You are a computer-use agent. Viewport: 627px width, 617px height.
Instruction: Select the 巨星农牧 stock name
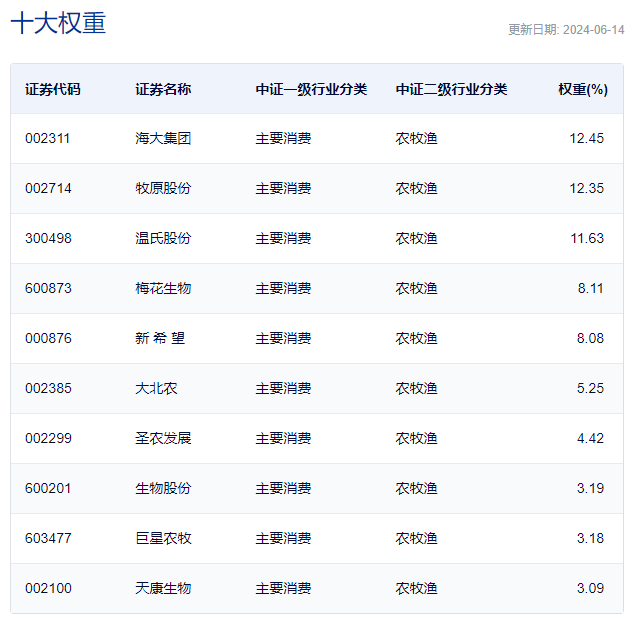[x=163, y=538]
